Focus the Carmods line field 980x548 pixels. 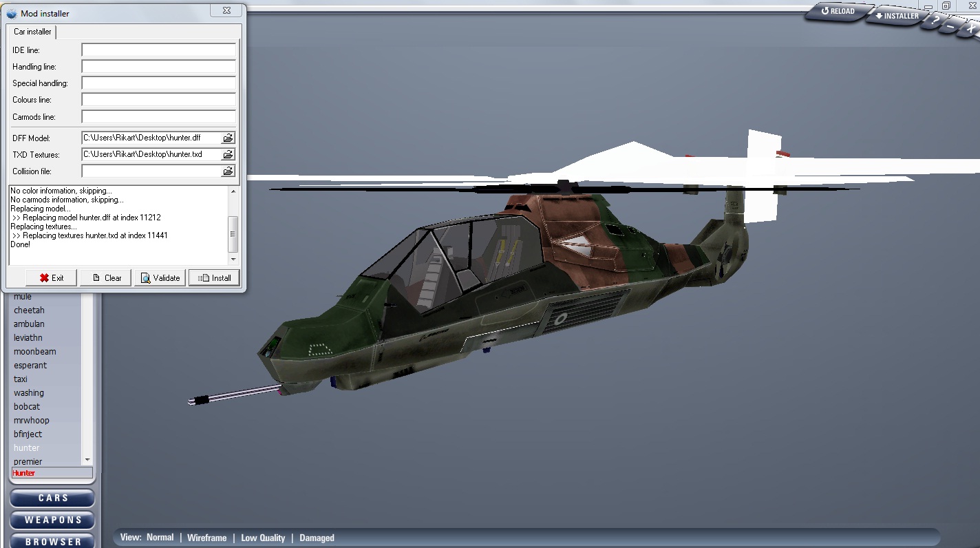158,116
